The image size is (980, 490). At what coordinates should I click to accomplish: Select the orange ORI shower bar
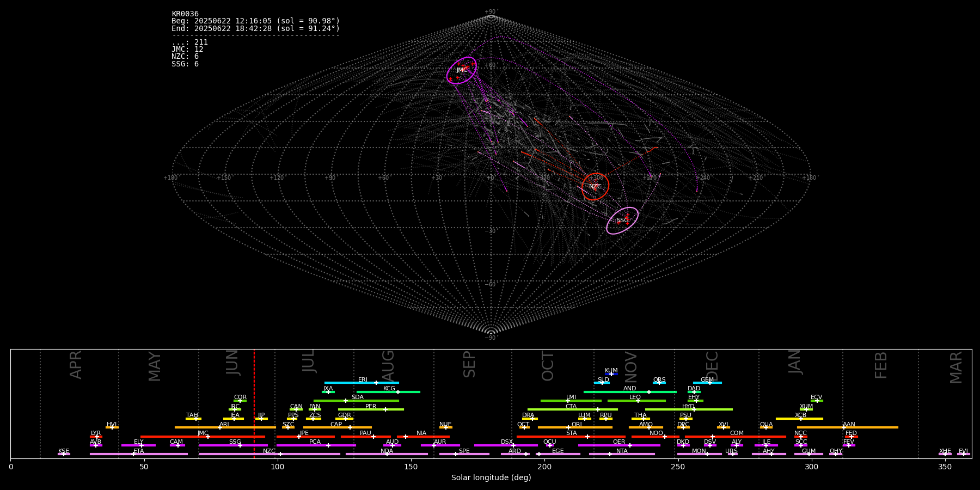point(575,427)
